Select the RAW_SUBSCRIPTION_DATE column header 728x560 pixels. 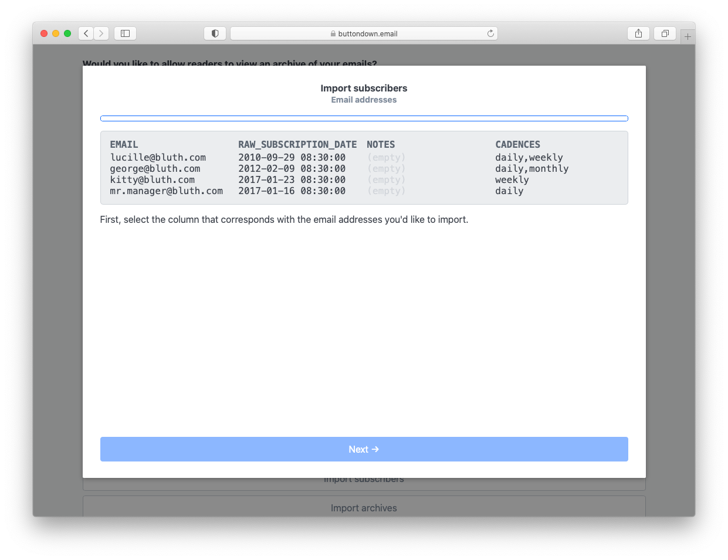click(297, 144)
